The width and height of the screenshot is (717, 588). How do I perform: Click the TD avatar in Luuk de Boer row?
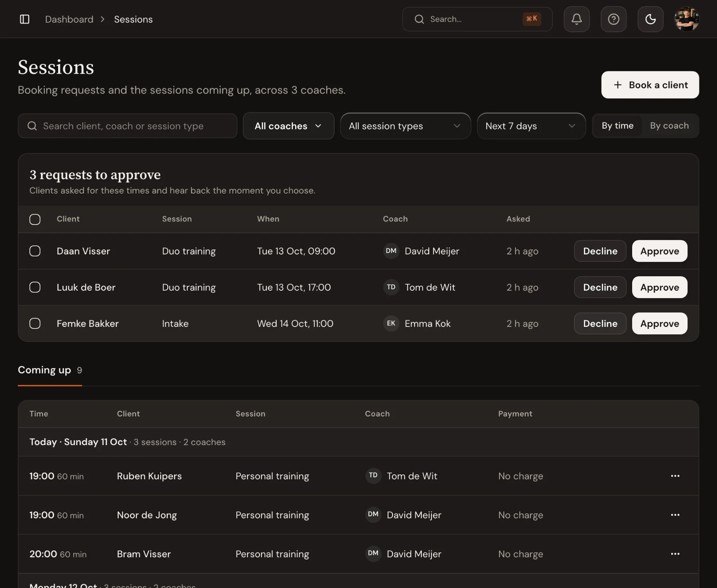coord(391,287)
